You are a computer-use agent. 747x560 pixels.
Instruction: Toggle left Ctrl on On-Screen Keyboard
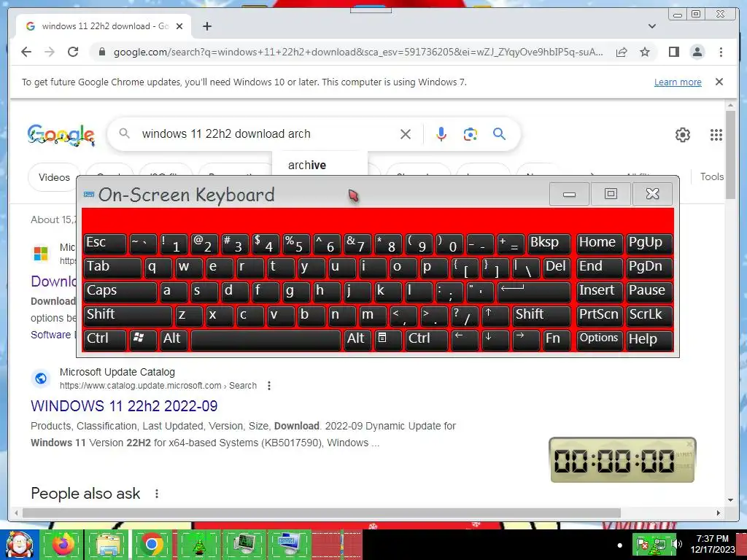click(105, 339)
